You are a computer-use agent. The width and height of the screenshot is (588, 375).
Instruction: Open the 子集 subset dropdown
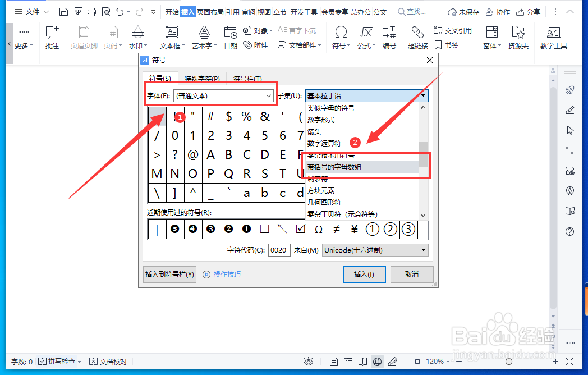click(x=367, y=96)
